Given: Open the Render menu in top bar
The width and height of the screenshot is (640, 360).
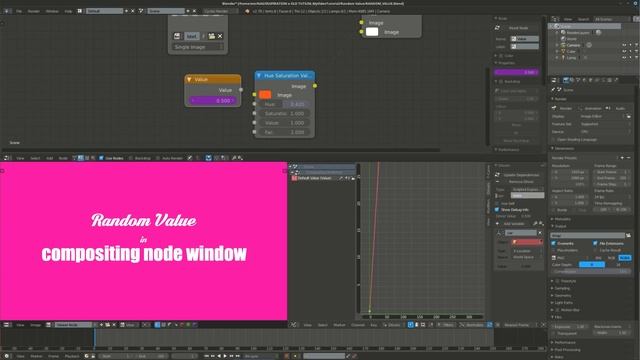Looking at the screenshot, I should [x=33, y=11].
